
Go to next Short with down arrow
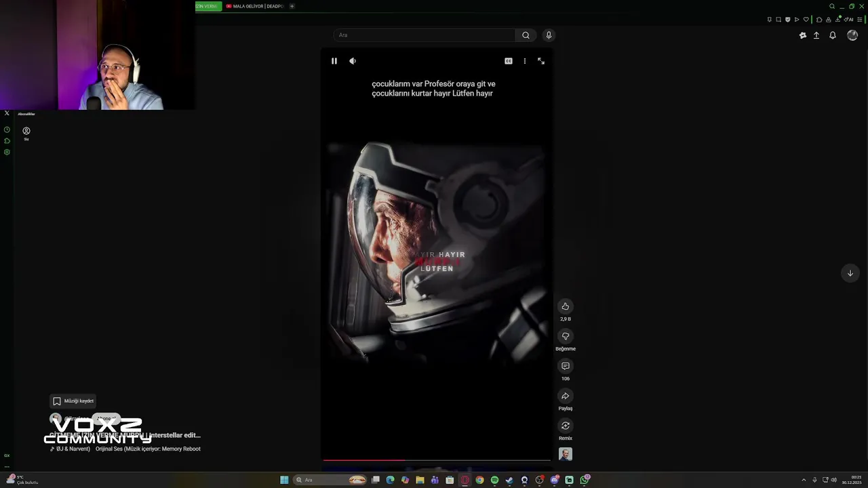[850, 273]
